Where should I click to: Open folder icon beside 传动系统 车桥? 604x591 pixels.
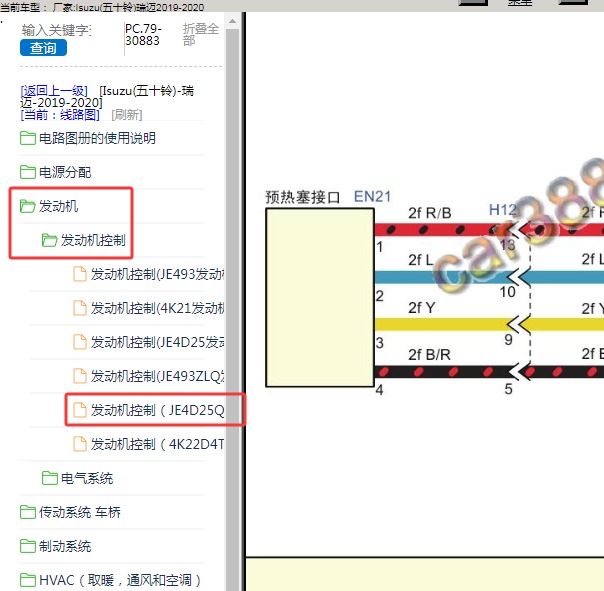[x=28, y=512]
